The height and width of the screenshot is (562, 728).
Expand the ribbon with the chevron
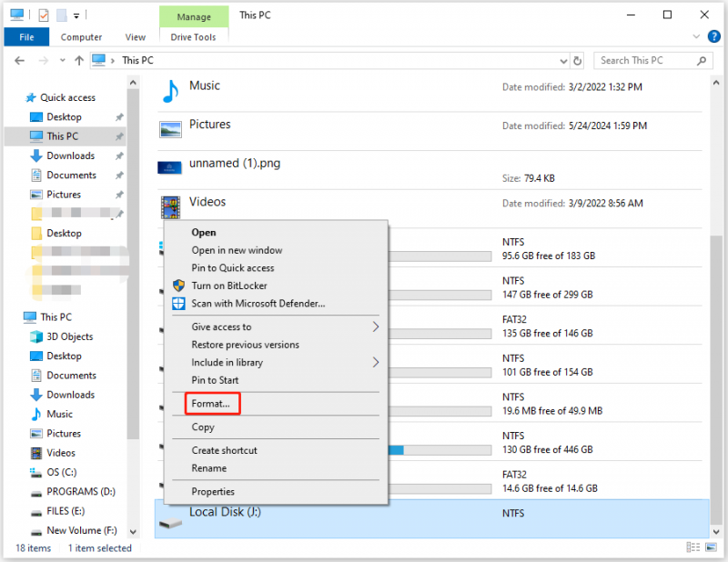click(696, 36)
